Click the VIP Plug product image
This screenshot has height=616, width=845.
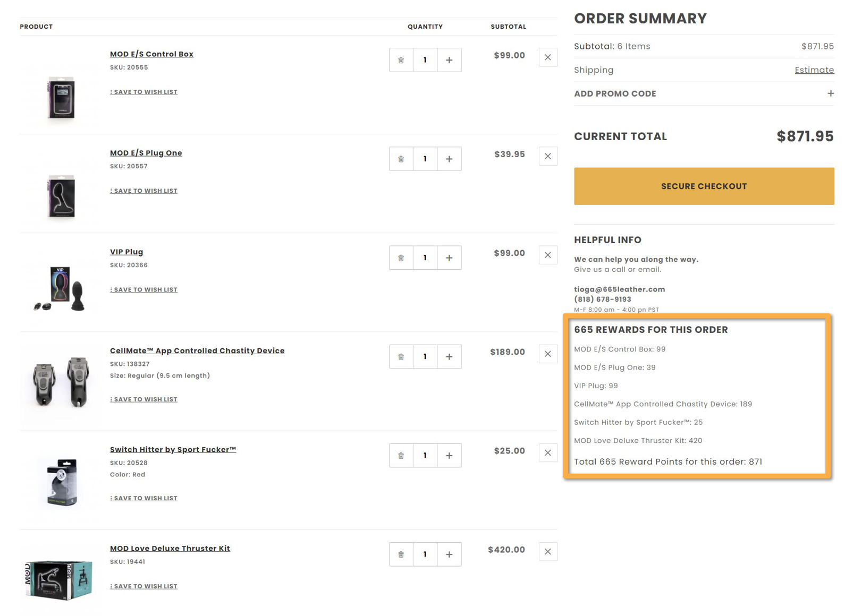60,287
